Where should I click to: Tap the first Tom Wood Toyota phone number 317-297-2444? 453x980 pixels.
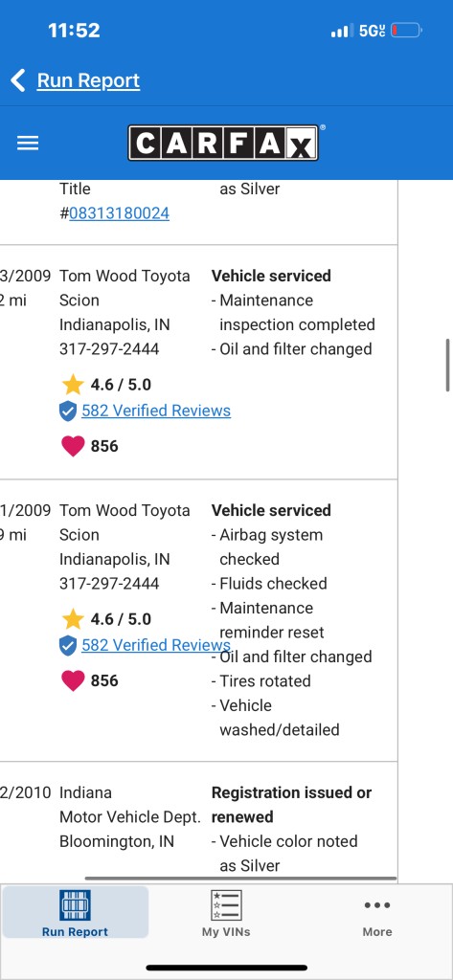[x=109, y=348]
